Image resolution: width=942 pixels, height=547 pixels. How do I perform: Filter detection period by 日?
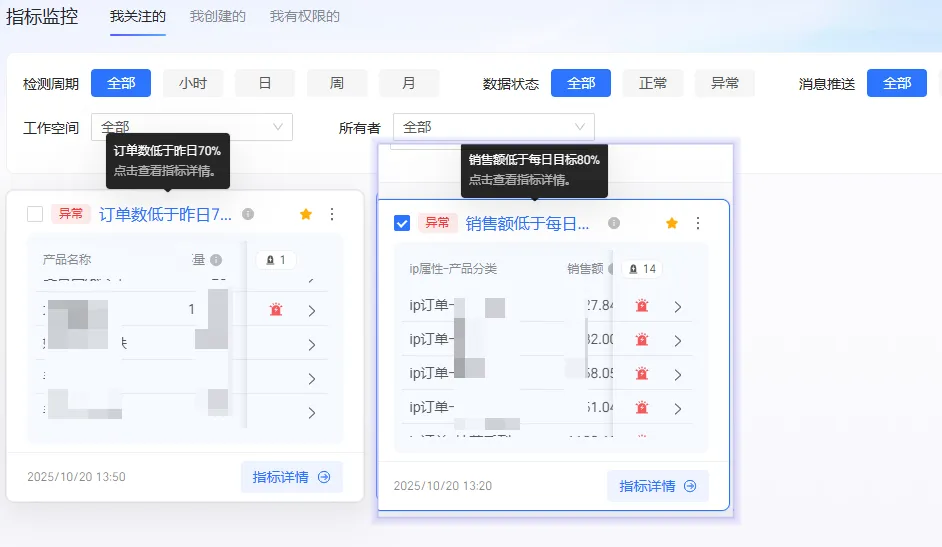(265, 83)
